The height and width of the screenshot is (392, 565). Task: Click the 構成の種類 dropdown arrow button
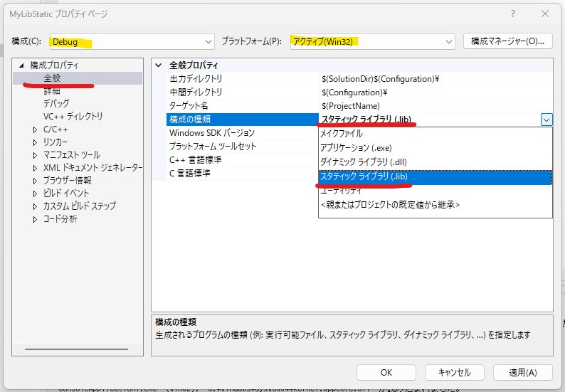(546, 120)
